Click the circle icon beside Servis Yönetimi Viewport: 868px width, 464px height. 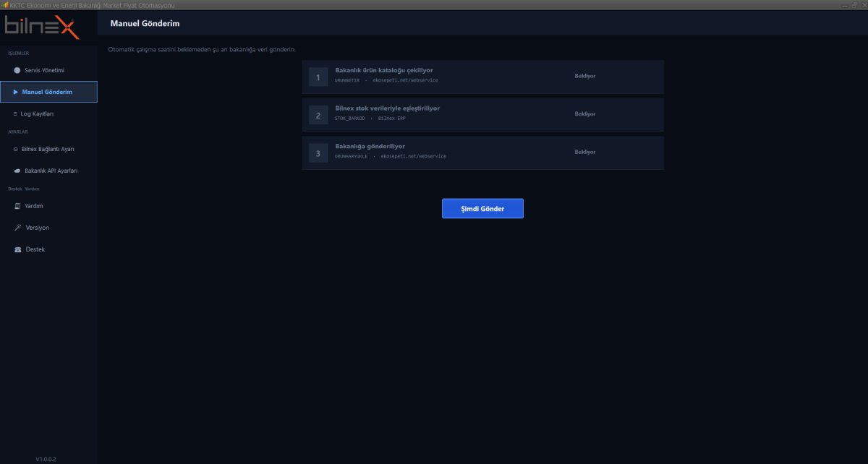coord(17,70)
